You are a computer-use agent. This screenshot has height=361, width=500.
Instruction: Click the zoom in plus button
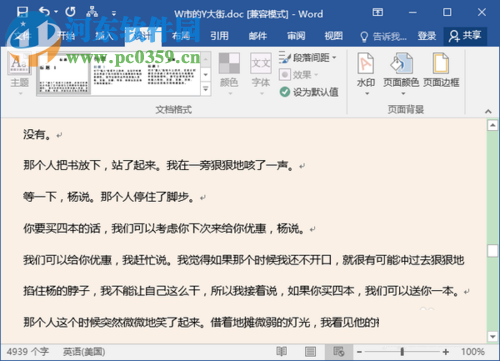click(446, 352)
